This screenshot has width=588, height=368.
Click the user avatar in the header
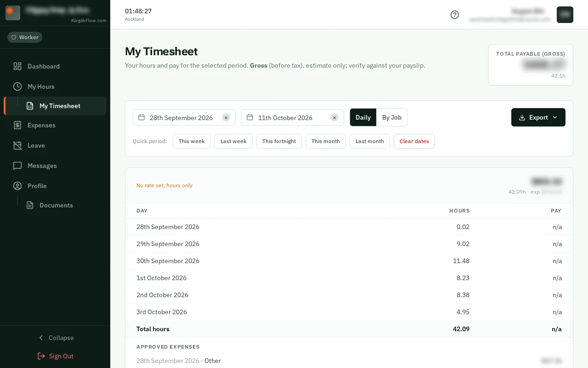(565, 15)
